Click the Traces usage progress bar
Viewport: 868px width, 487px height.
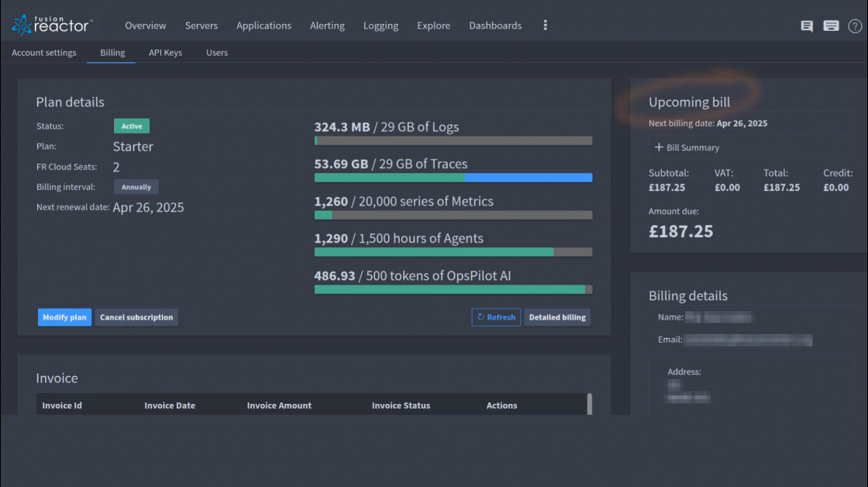coord(453,178)
